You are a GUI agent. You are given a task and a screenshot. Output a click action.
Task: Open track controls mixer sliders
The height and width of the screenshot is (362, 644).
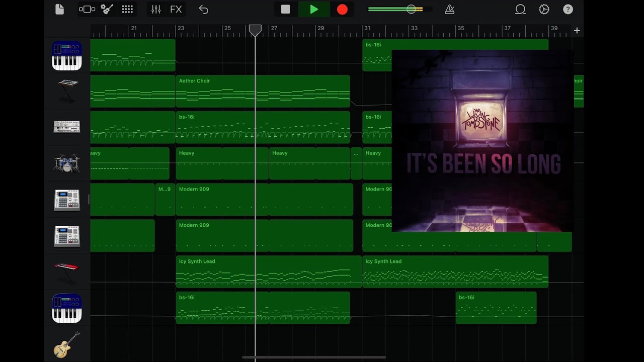click(x=156, y=9)
